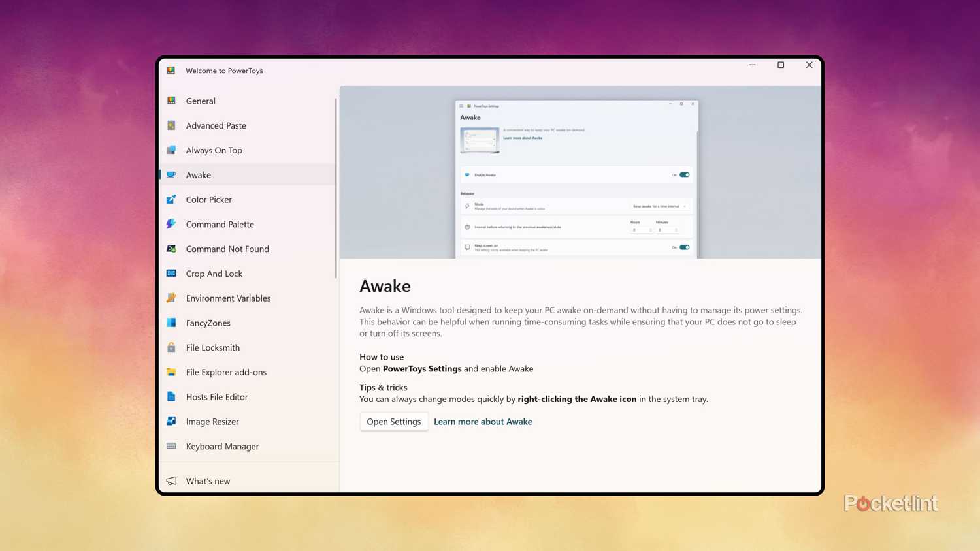The width and height of the screenshot is (980, 551).
Task: Click the Open Settings button
Action: click(x=393, y=421)
